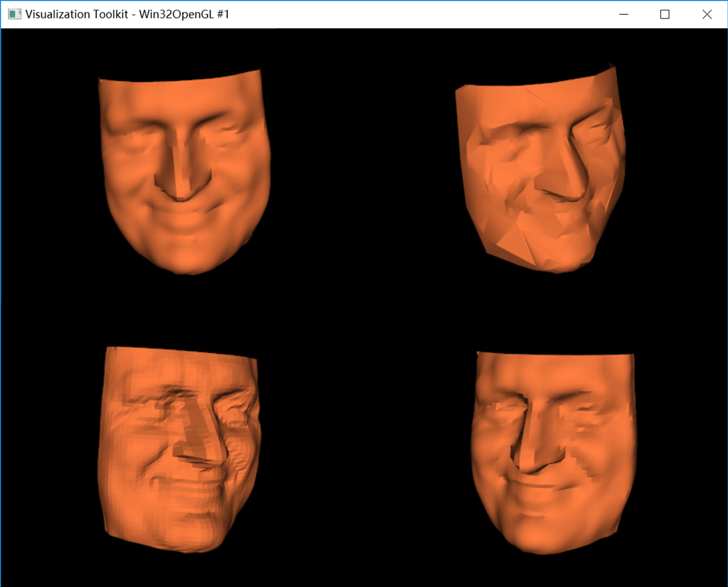
Task: Maximize the Visualization Toolkit window
Action: click(665, 14)
